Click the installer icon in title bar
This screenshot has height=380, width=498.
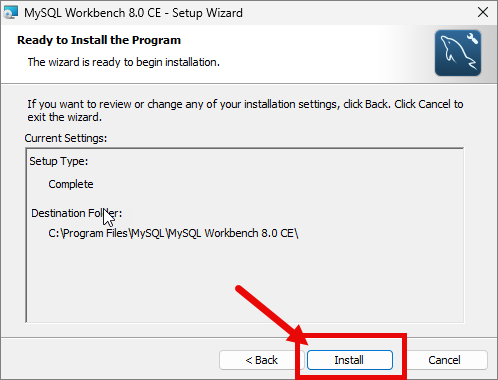click(10, 13)
